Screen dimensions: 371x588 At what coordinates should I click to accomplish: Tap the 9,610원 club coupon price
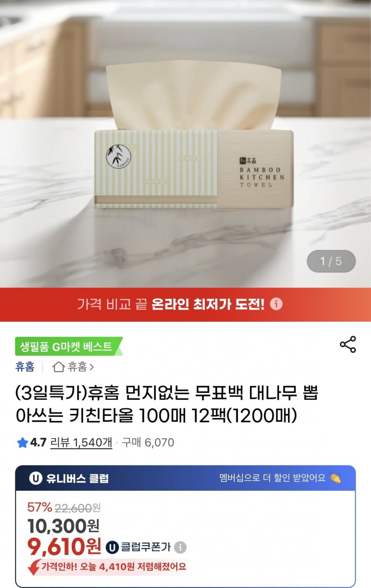tap(64, 547)
